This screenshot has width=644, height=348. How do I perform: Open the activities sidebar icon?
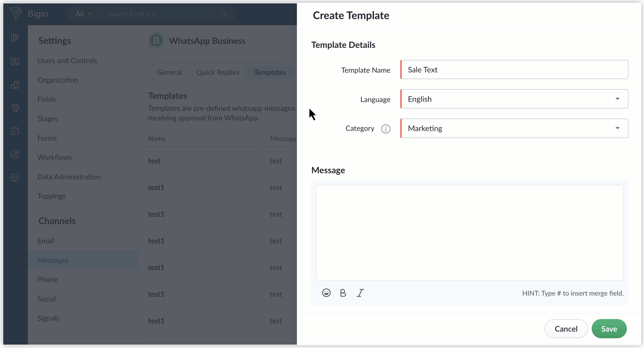(15, 131)
